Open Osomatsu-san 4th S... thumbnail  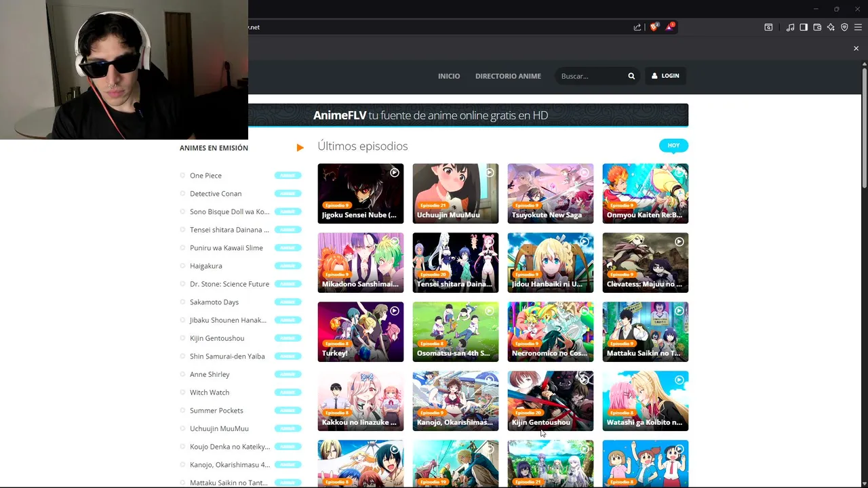(456, 331)
